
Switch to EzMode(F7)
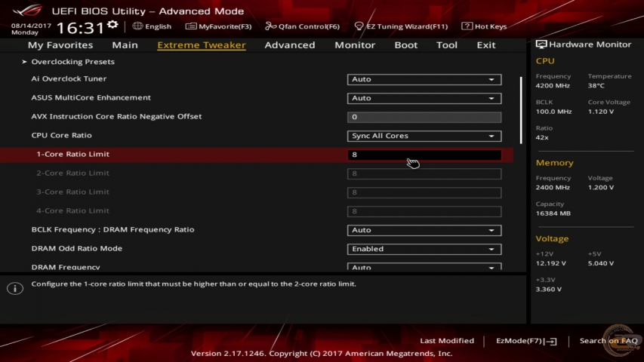[526, 341]
